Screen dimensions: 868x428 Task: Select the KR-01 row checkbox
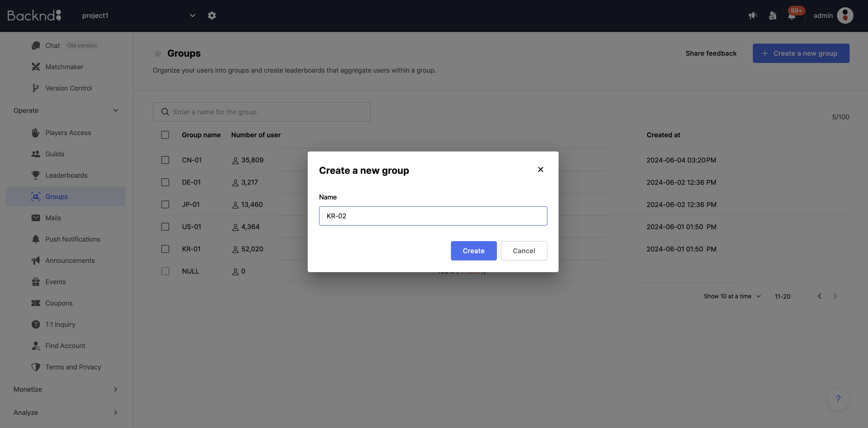pos(165,249)
